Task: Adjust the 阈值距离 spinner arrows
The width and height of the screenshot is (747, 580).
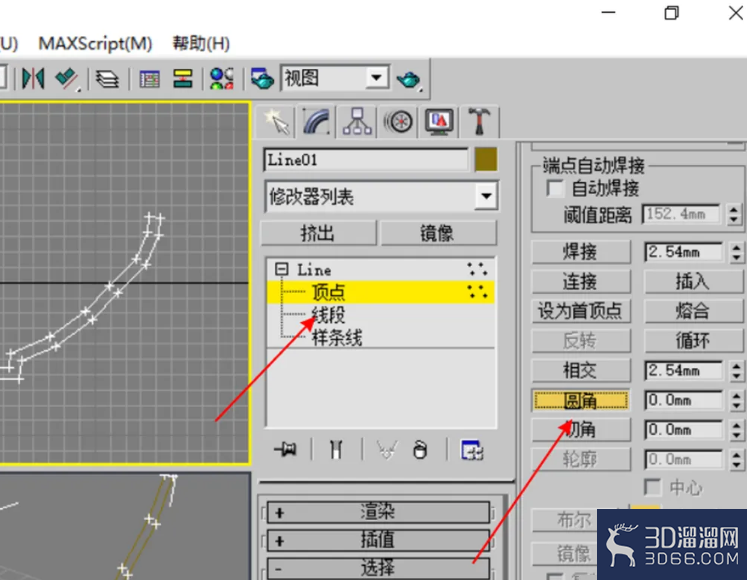Action: tap(734, 214)
